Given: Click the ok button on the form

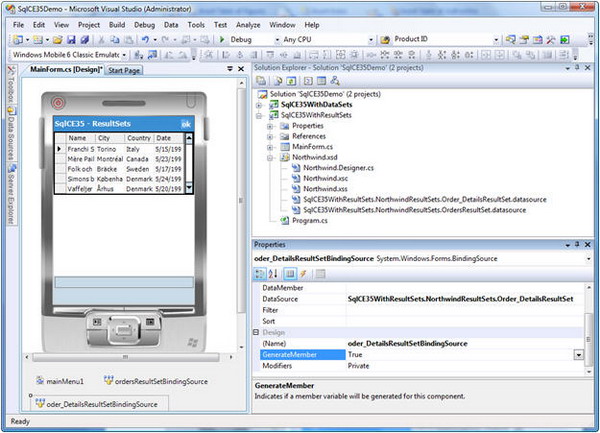Looking at the screenshot, I should [186, 124].
